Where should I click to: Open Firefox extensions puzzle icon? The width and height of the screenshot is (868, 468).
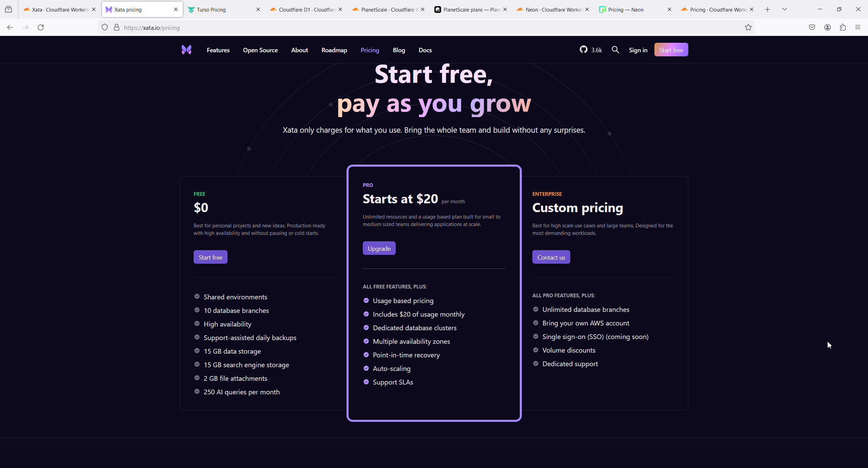pyautogui.click(x=843, y=27)
